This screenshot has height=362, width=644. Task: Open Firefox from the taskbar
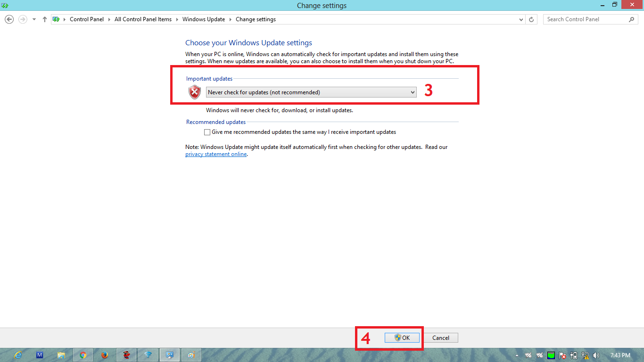[x=105, y=355]
